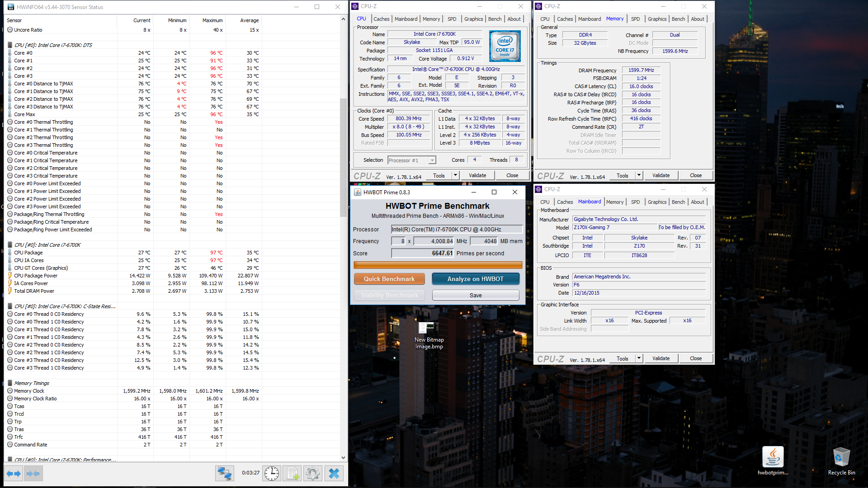Click DRAM Frequency value 1599.7 MHz

[x=641, y=70]
